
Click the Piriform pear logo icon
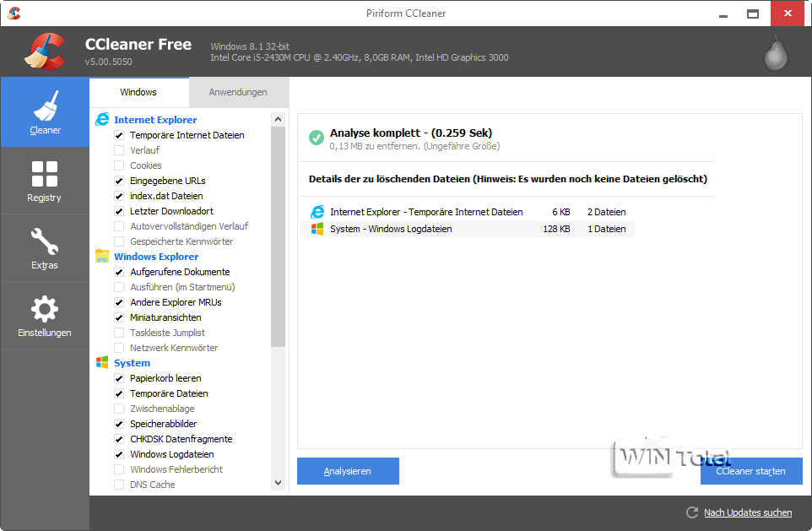(x=776, y=52)
